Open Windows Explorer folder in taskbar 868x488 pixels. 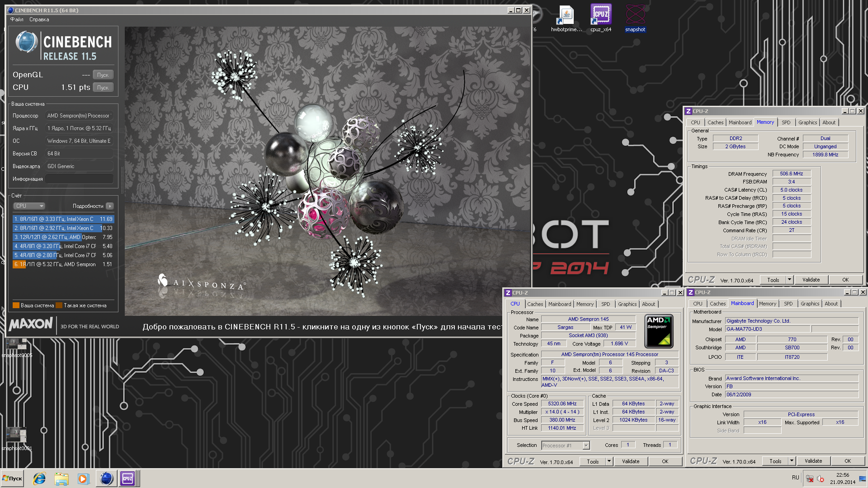click(61, 479)
